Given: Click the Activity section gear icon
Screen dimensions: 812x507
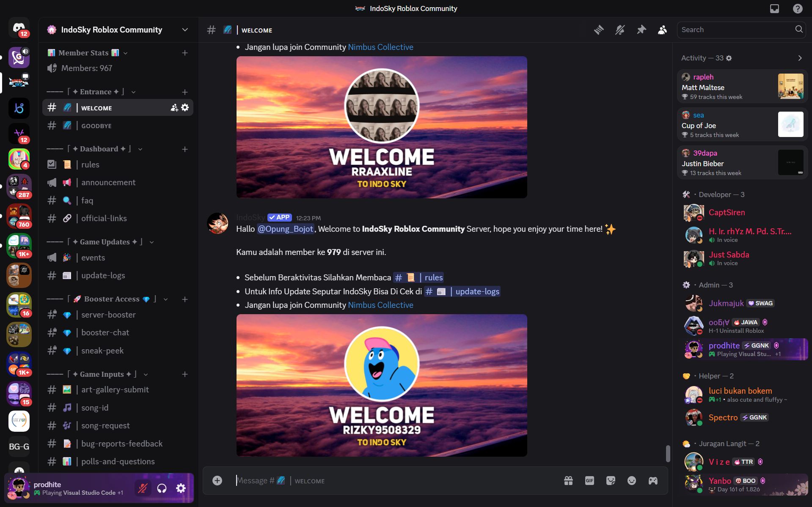Looking at the screenshot, I should pos(729,58).
